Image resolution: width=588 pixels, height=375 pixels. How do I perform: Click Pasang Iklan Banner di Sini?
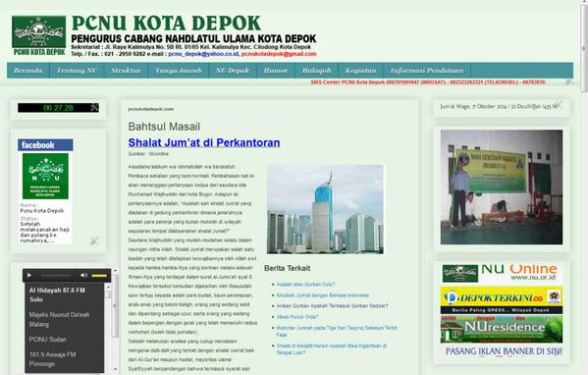[x=504, y=351]
